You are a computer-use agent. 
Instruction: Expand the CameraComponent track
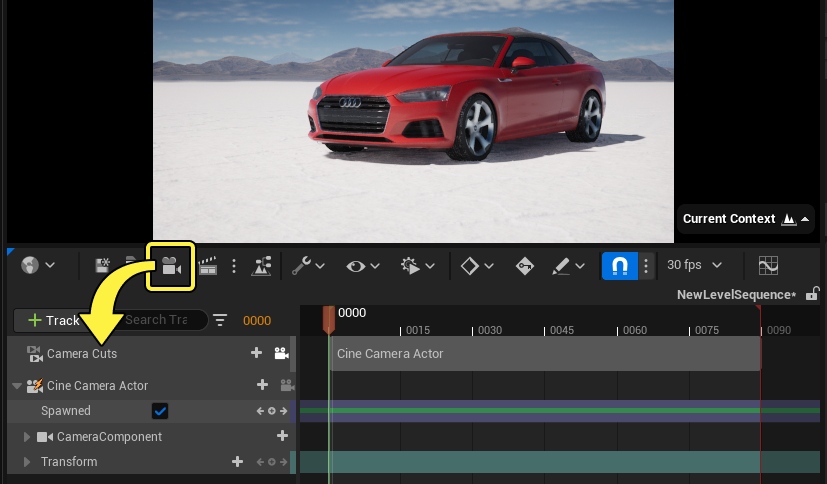point(26,437)
